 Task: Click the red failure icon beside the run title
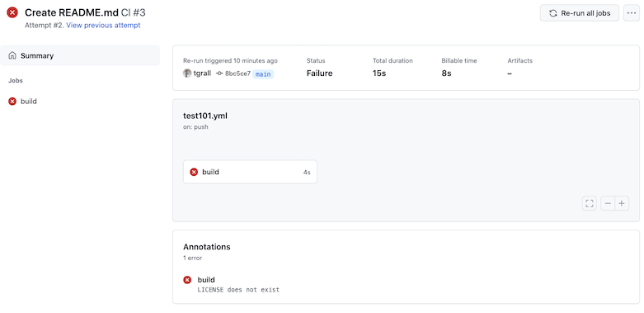pyautogui.click(x=12, y=12)
